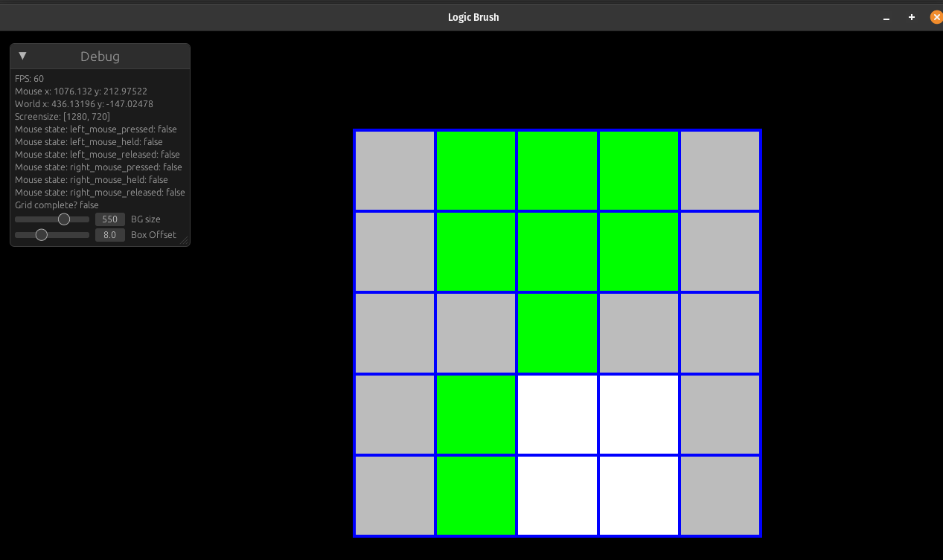Toggle the top-left gray grid cell

(394, 171)
